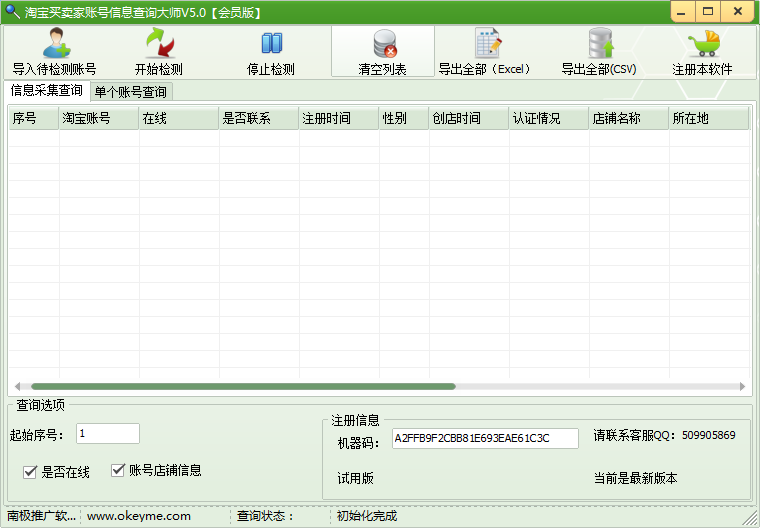Click the 起始序号 input field
The image size is (760, 528).
pos(108,433)
